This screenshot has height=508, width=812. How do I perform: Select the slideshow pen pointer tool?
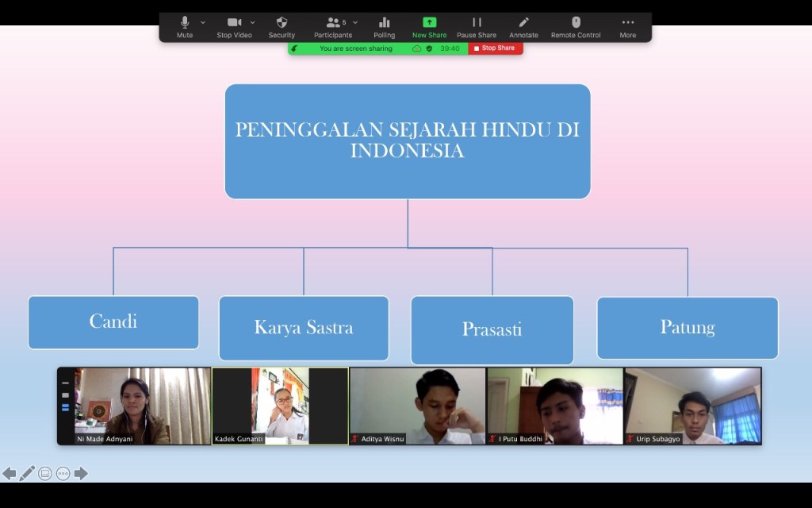[x=27, y=474]
